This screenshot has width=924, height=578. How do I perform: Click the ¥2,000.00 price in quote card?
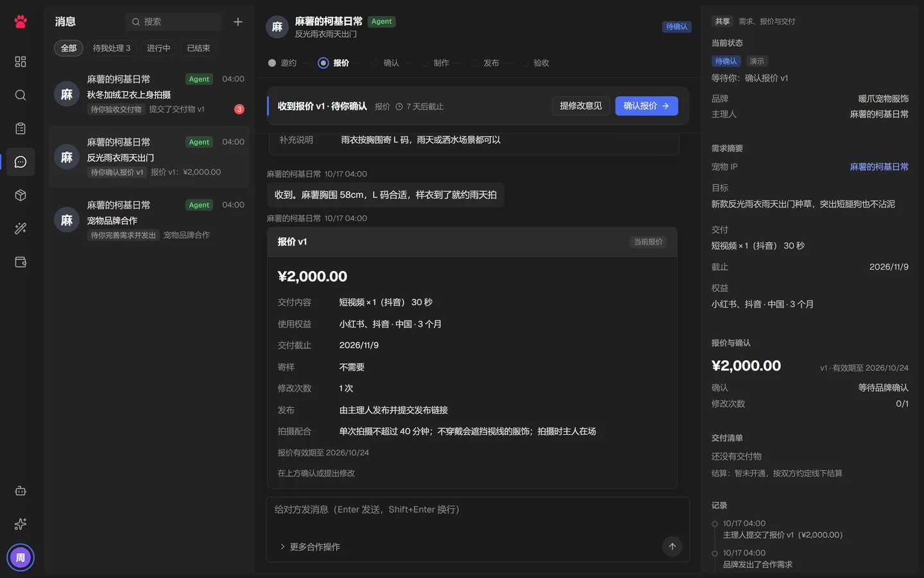[x=312, y=277]
